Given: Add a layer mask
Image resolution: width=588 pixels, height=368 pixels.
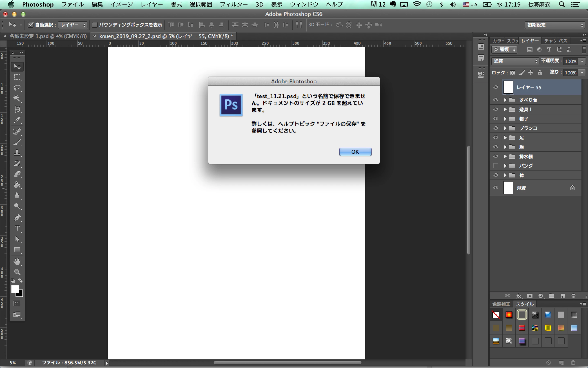Looking at the screenshot, I should click(x=530, y=296).
